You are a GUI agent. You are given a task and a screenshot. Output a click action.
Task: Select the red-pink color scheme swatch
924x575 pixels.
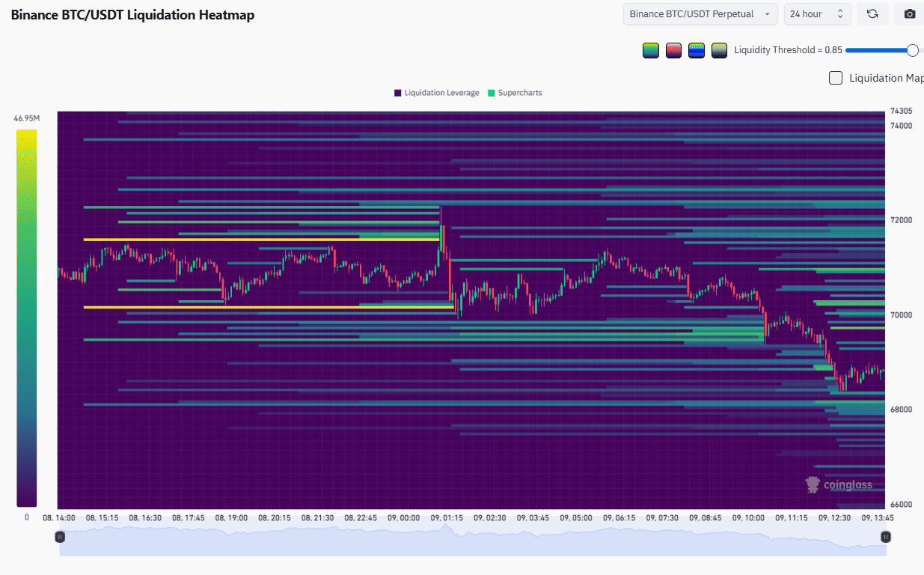click(x=673, y=51)
